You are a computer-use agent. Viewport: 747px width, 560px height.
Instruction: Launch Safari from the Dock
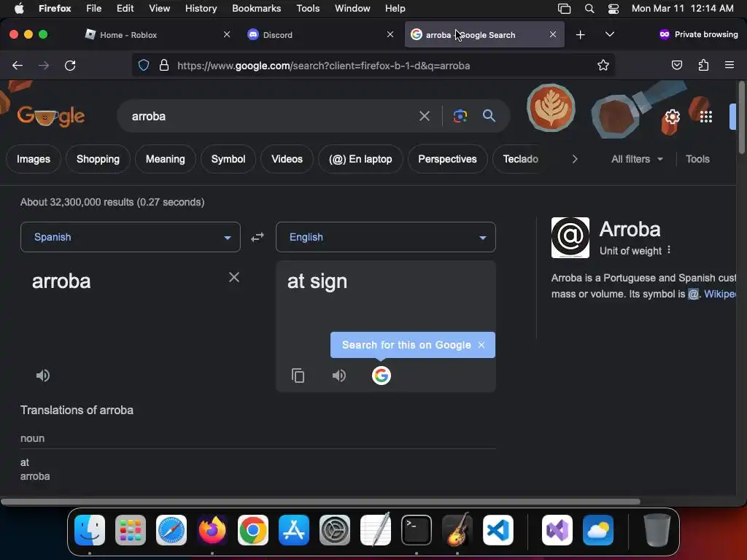(x=171, y=530)
